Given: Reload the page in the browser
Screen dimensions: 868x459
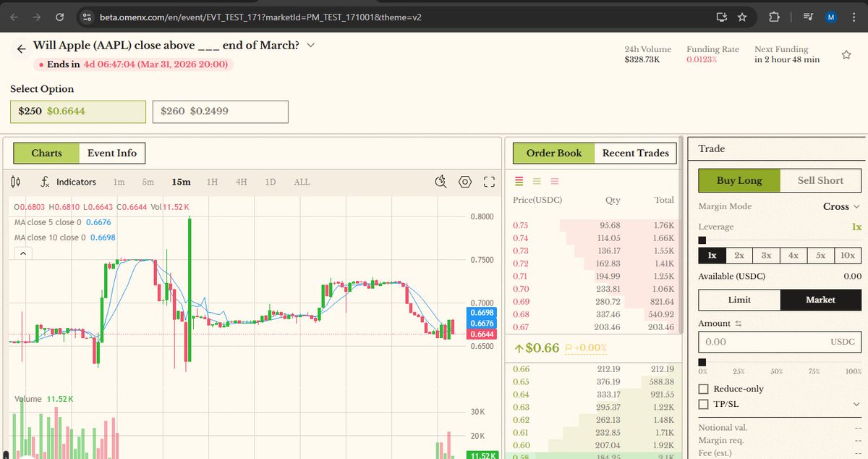Looking at the screenshot, I should pyautogui.click(x=59, y=17).
